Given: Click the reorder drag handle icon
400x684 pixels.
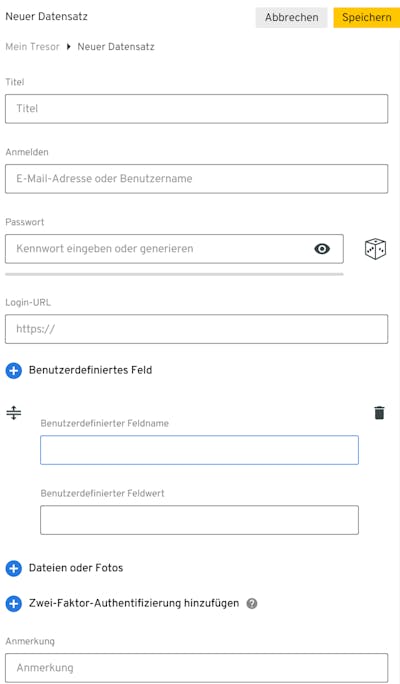Looking at the screenshot, I should coord(14,412).
